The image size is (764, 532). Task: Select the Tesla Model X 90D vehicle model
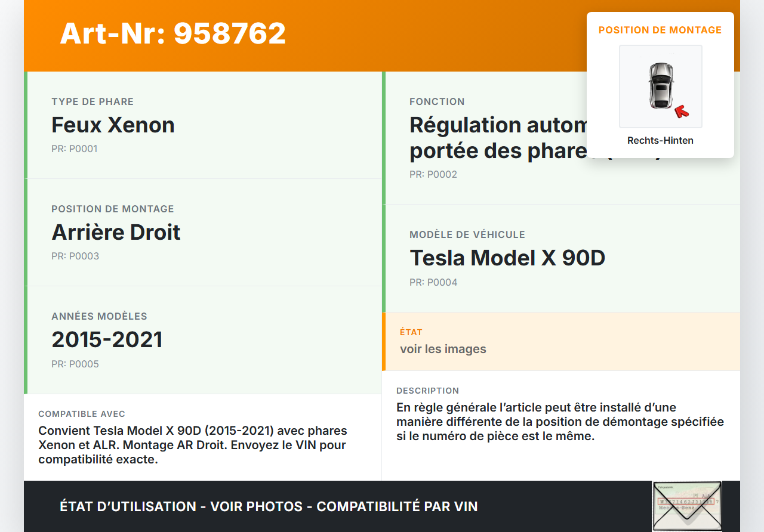click(507, 258)
